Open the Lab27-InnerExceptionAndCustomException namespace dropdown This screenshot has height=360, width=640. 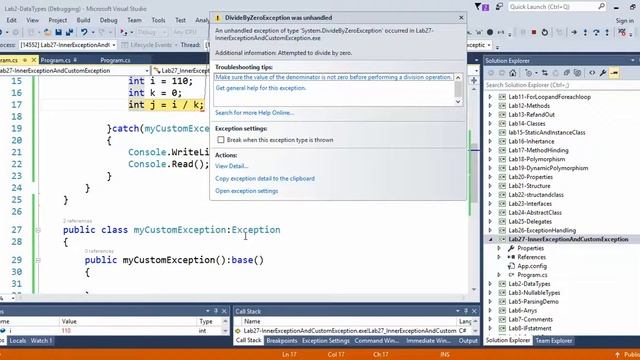coord(147,71)
